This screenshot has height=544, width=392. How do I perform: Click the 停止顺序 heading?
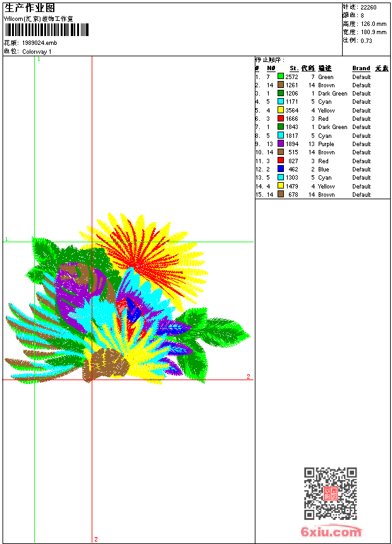[269, 59]
